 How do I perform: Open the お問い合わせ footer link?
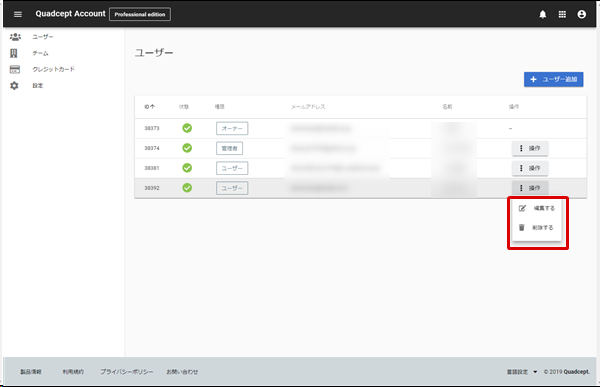click(182, 372)
